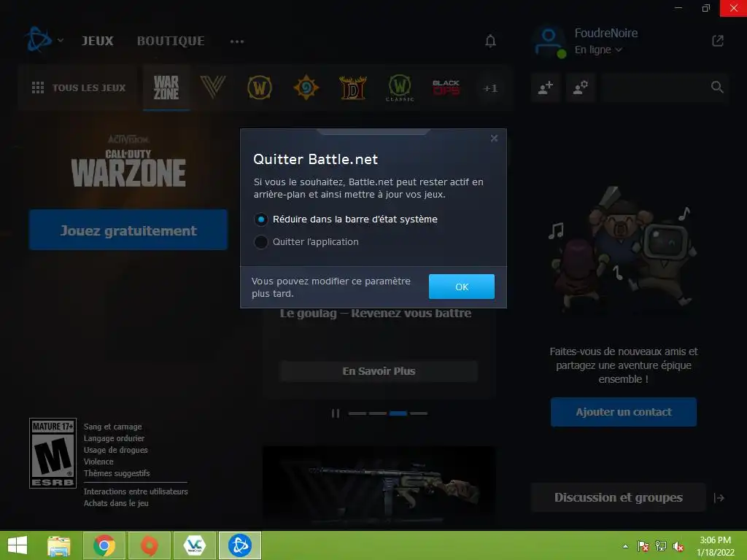Click Battle.net taskbar icon

click(239, 545)
